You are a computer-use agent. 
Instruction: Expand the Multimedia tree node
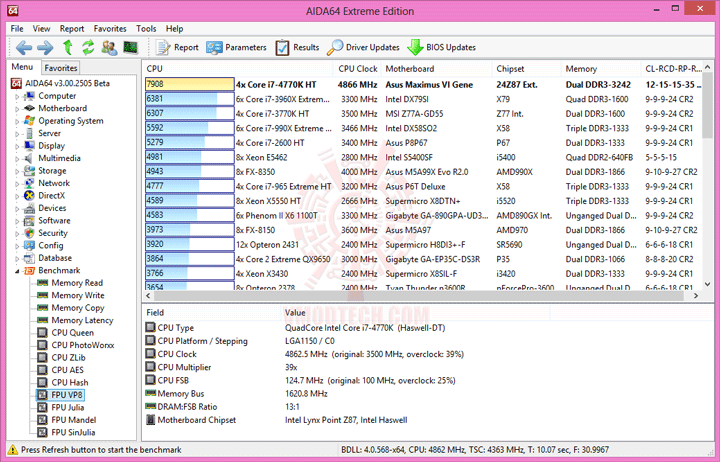17,158
